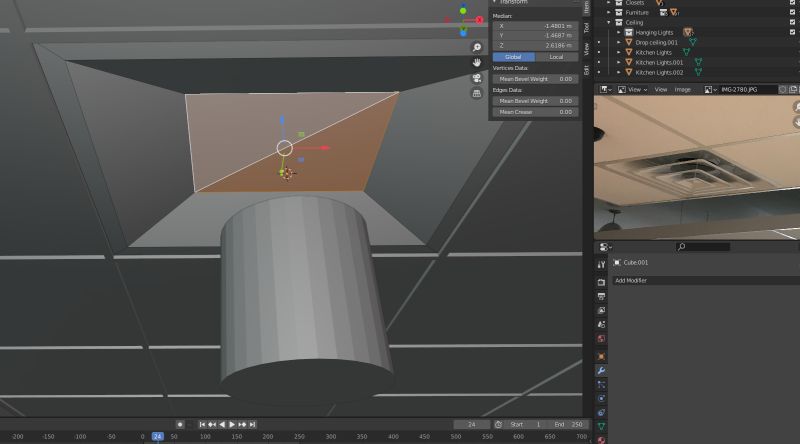Viewport: 800px width, 444px height.
Task: Open the Render properties tab
Action: pyautogui.click(x=601, y=282)
